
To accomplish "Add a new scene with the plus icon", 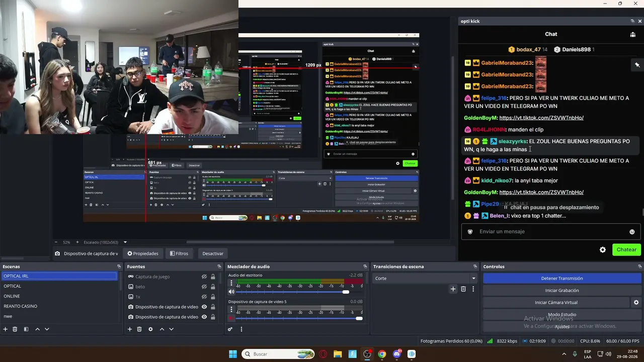I will pyautogui.click(x=6, y=329).
